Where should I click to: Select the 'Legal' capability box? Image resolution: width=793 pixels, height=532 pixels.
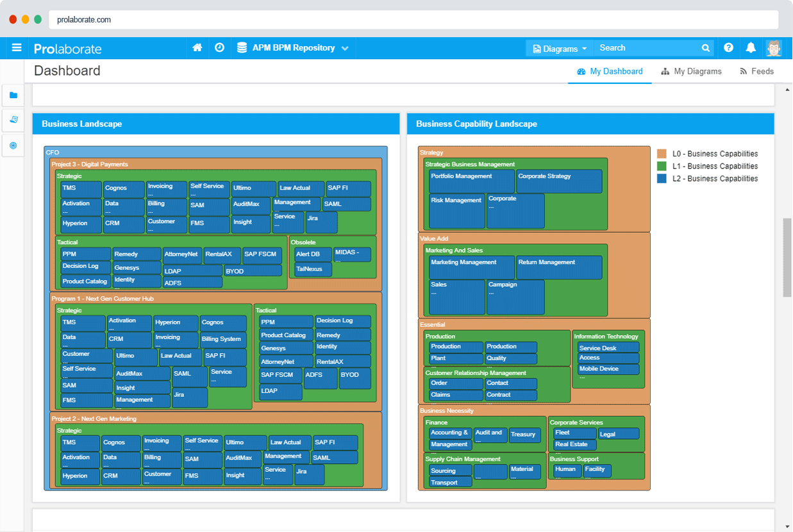(618, 434)
